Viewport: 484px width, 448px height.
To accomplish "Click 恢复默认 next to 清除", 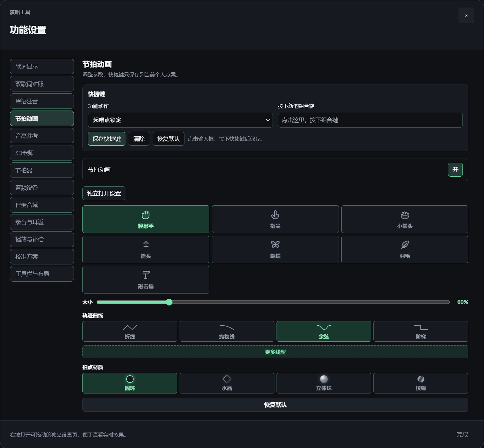I will (168, 139).
